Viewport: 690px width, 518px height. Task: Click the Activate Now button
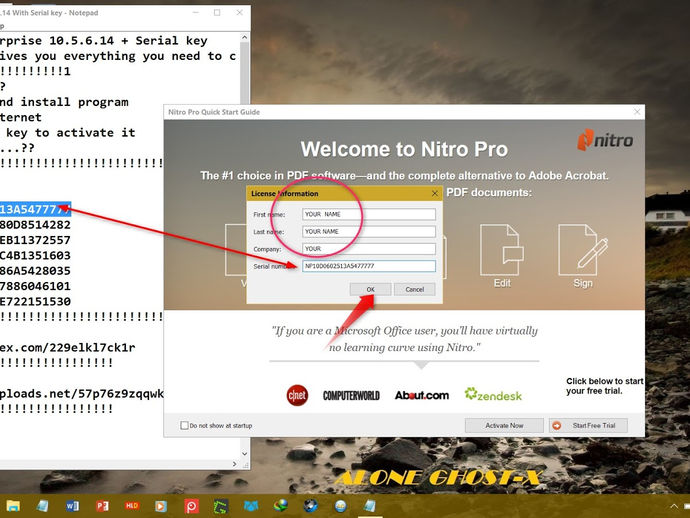504,426
